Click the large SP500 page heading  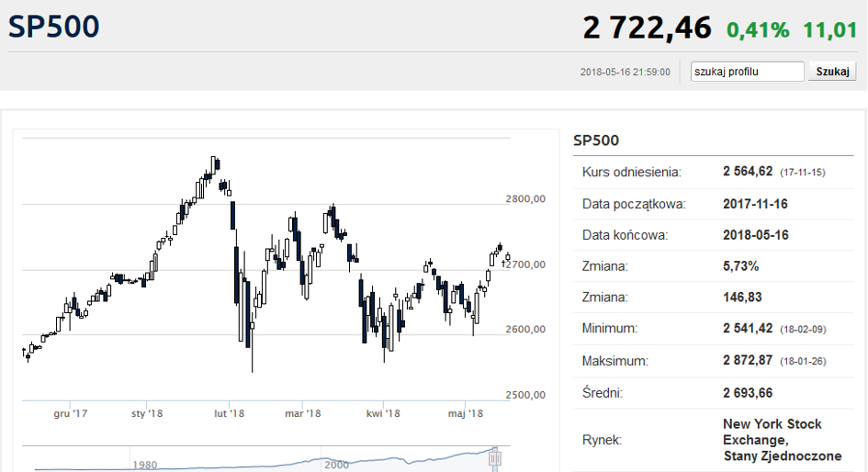(x=54, y=27)
